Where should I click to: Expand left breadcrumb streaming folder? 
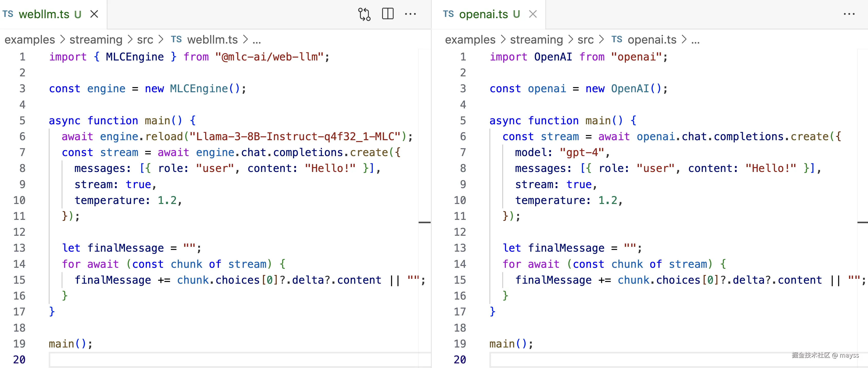click(96, 40)
